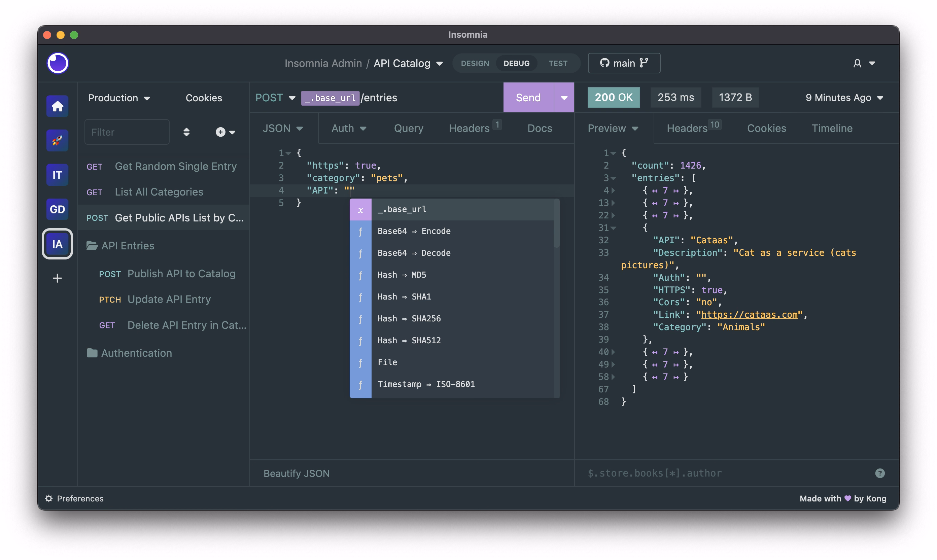The height and width of the screenshot is (560, 937).
Task: Open the Send options dropdown arrow
Action: pos(564,98)
